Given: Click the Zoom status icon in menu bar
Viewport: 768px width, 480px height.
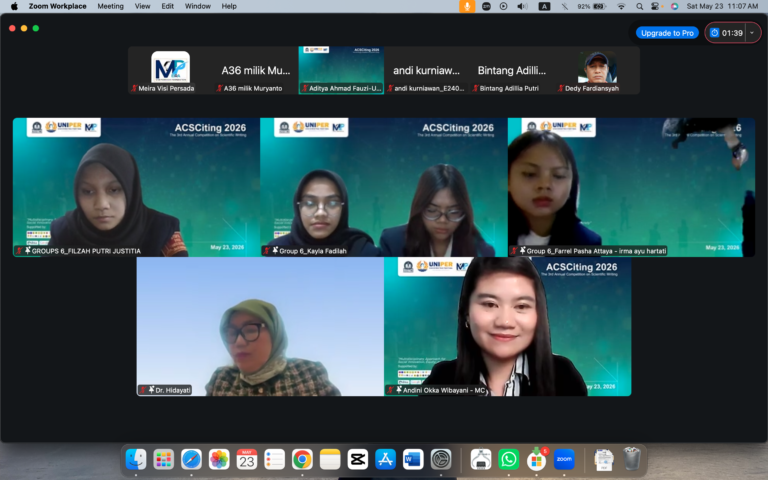Looking at the screenshot, I should click(x=486, y=6).
